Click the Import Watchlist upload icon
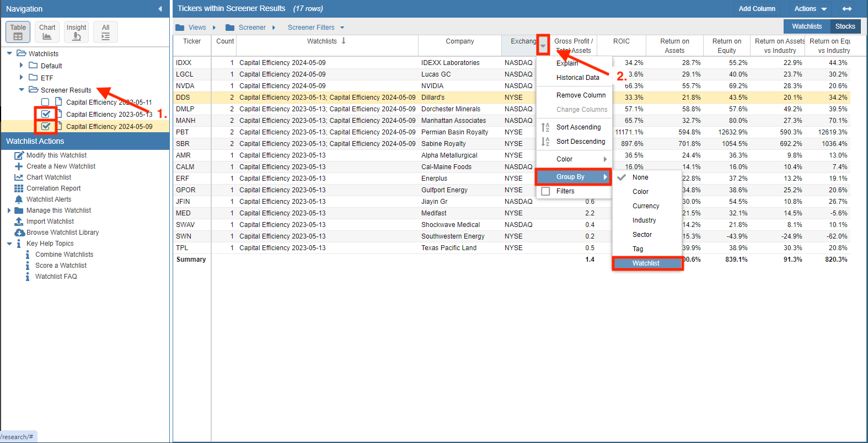Screen dimensions: 868x443 (x=19, y=221)
